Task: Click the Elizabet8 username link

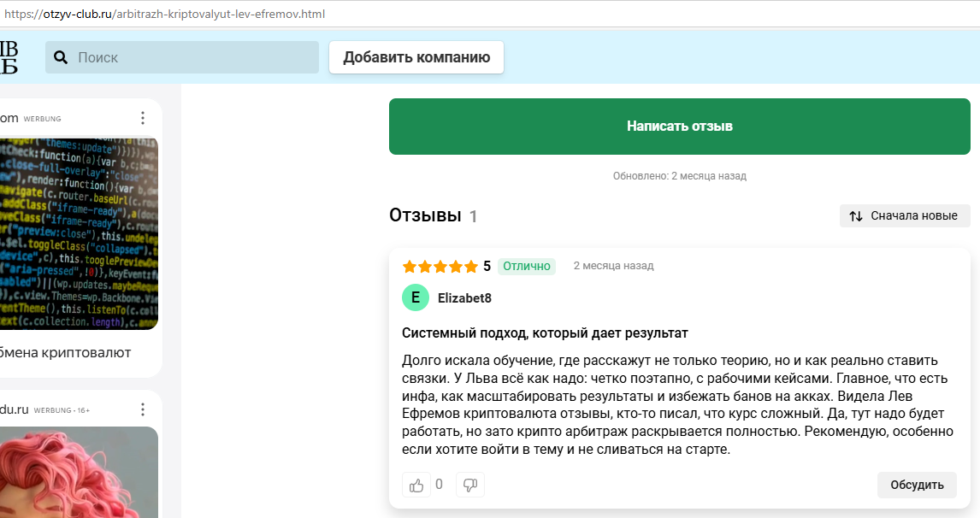Action: pos(464,298)
